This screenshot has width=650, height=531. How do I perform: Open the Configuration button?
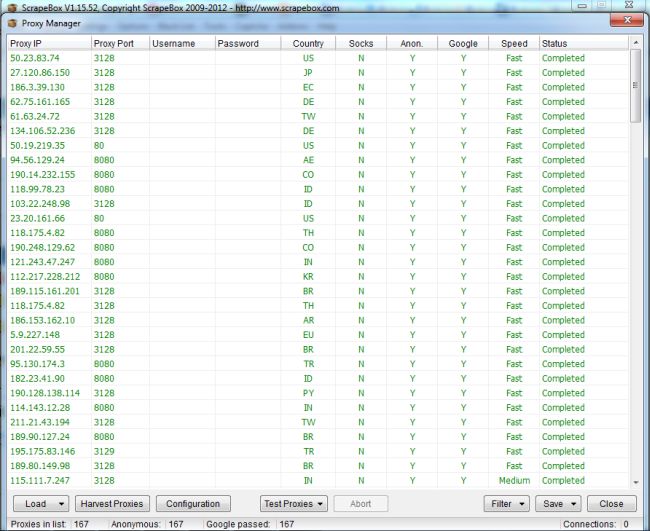click(193, 504)
